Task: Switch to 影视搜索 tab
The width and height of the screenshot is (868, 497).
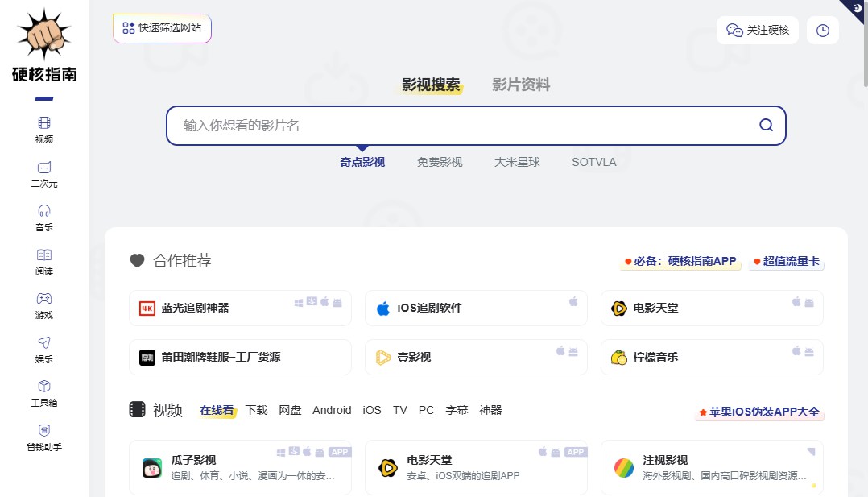Action: (431, 85)
